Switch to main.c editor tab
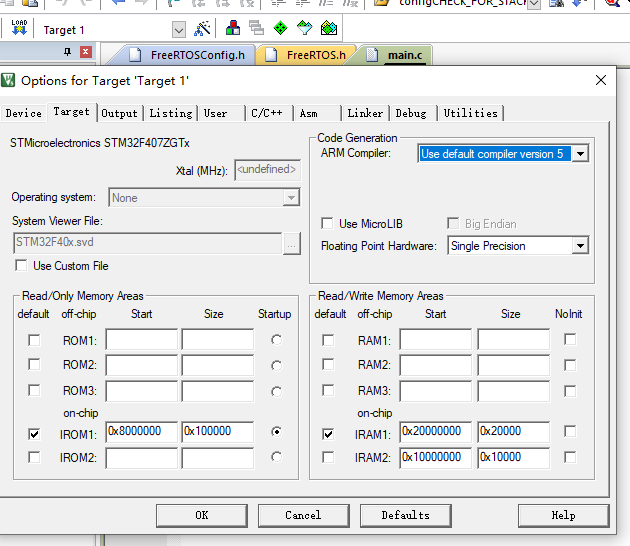The height and width of the screenshot is (546, 630). coord(395,55)
